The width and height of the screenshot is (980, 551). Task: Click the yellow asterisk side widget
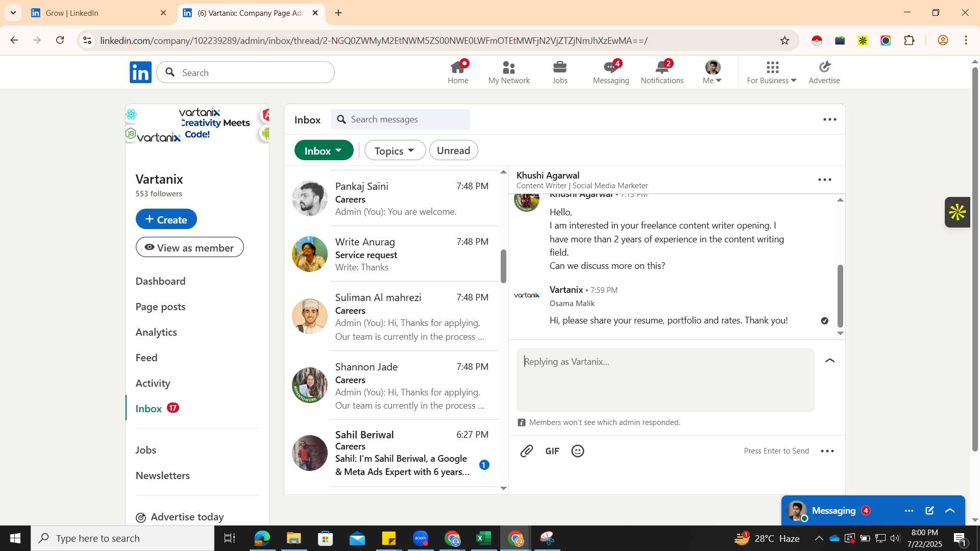(x=958, y=212)
